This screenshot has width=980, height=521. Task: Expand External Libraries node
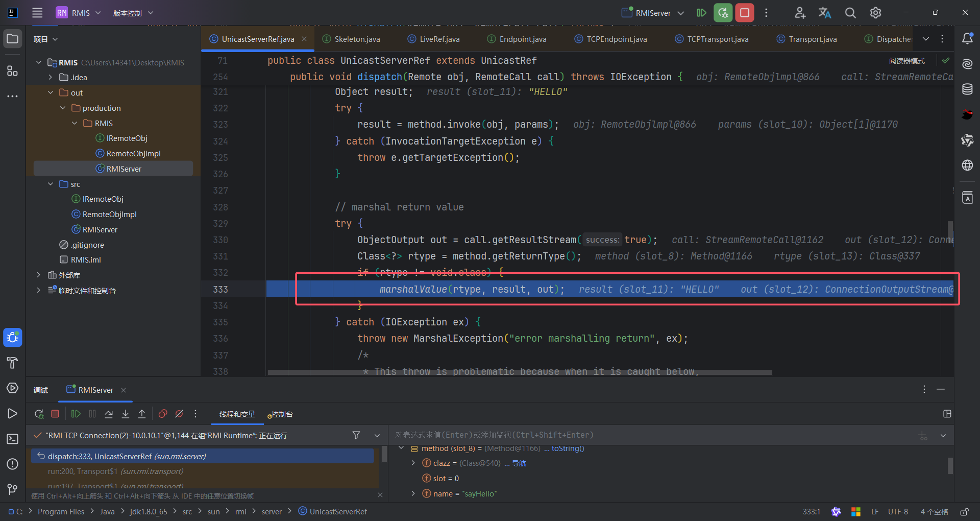click(x=38, y=275)
